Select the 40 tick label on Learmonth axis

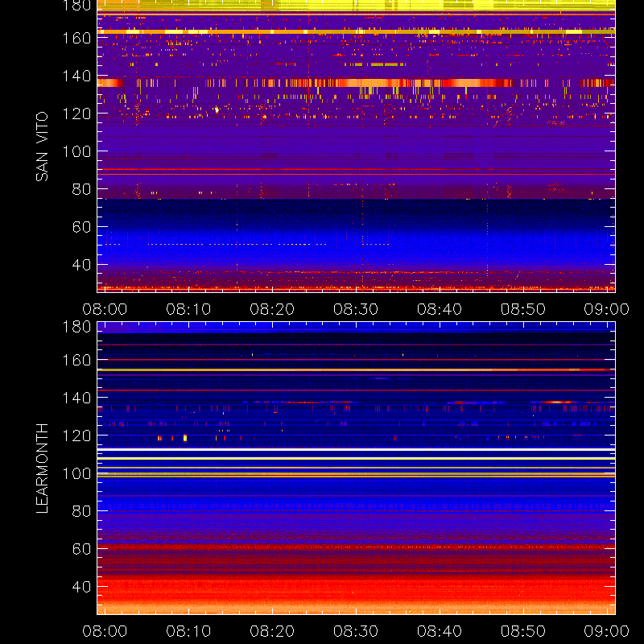pyautogui.click(x=81, y=587)
